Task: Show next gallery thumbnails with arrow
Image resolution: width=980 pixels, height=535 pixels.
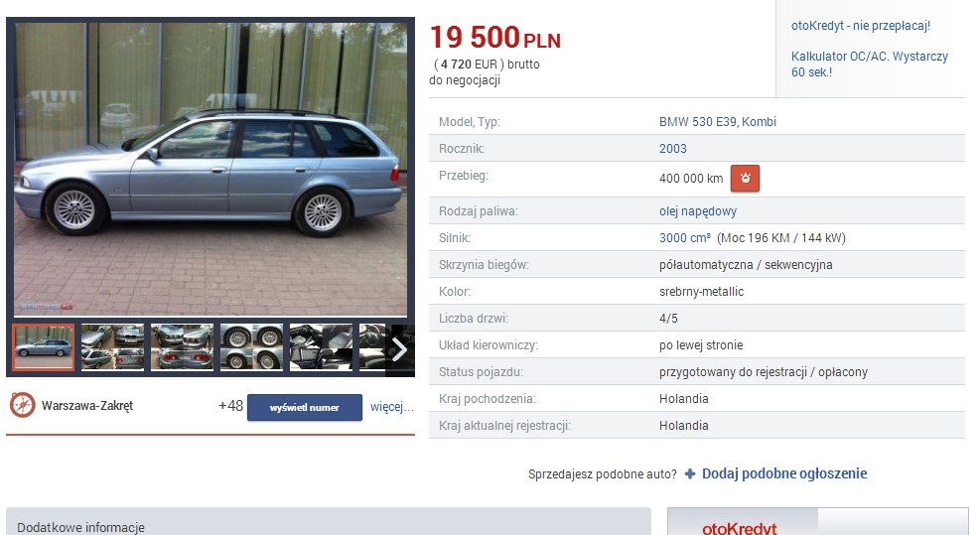Action: (399, 349)
